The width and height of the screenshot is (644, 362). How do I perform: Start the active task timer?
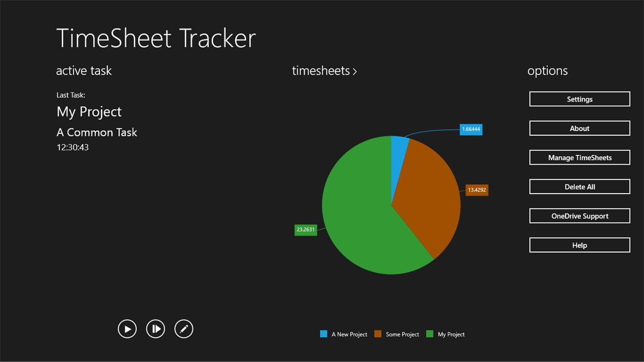click(127, 328)
